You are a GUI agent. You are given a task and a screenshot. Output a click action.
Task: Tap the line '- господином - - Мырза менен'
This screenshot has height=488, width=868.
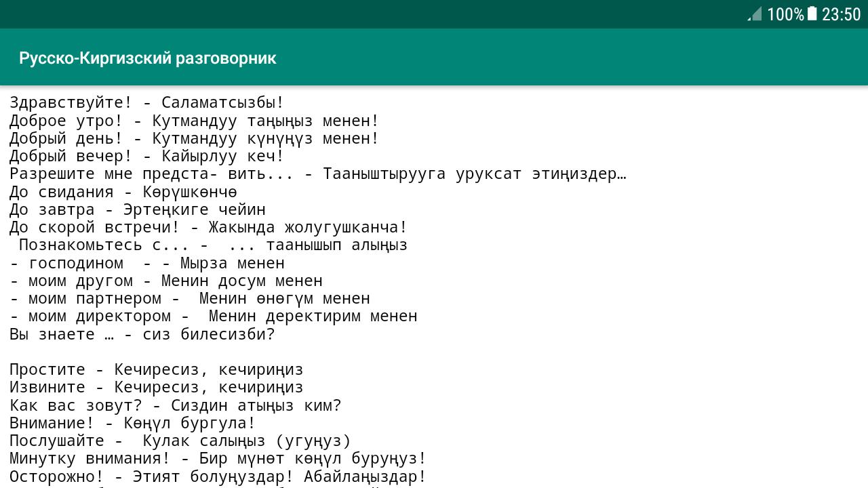[x=147, y=263]
